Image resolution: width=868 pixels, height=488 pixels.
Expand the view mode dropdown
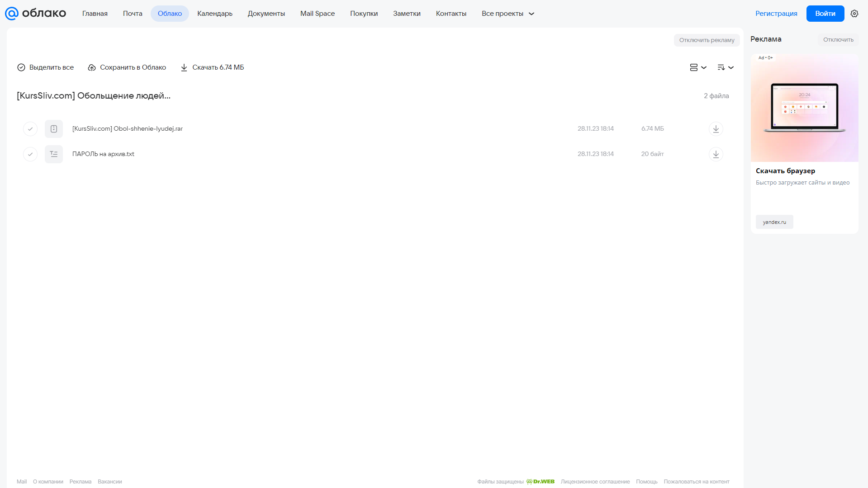698,67
